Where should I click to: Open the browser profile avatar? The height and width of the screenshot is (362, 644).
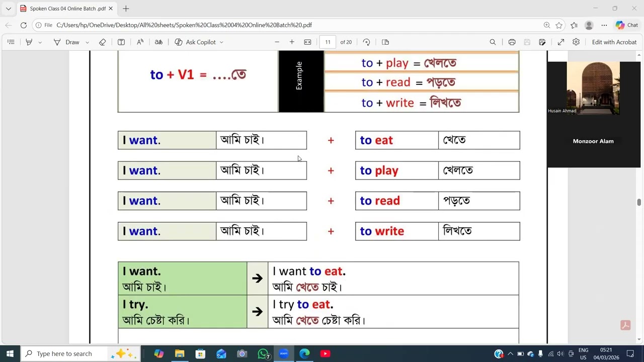(589, 25)
